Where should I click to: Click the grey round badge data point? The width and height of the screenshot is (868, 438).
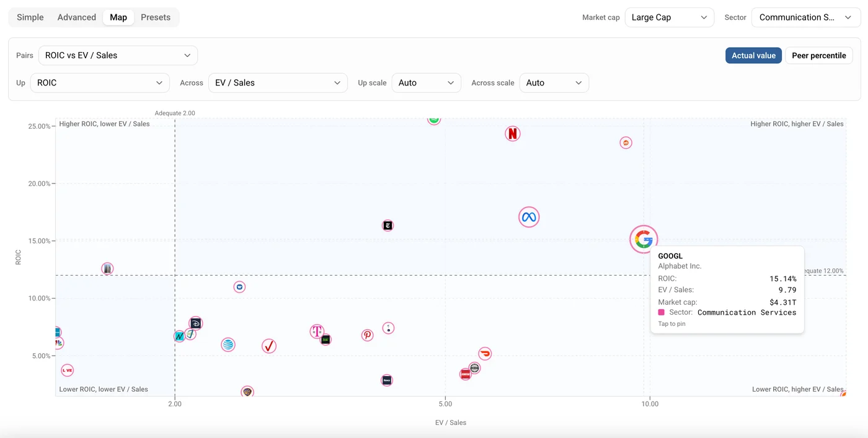(474, 368)
